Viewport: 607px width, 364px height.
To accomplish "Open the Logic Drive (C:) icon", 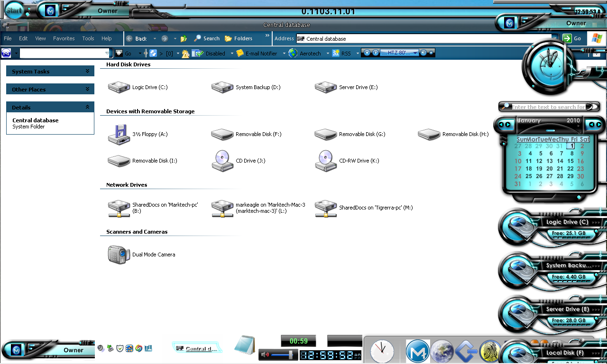I will [x=119, y=87].
